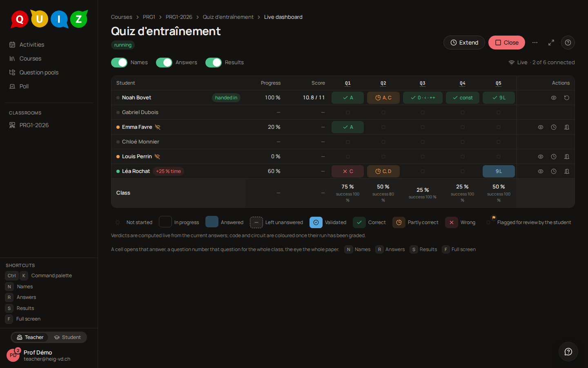View Noah Bovet's whole paper

(554, 98)
